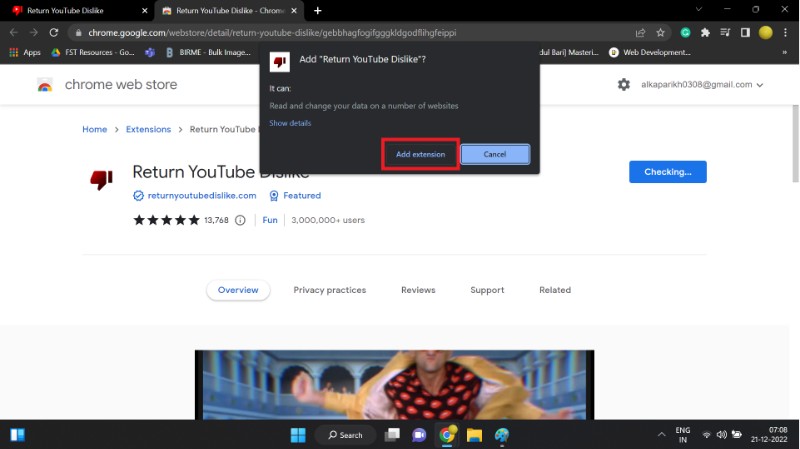
Task: Open the Chrome profile avatar
Action: (765, 33)
